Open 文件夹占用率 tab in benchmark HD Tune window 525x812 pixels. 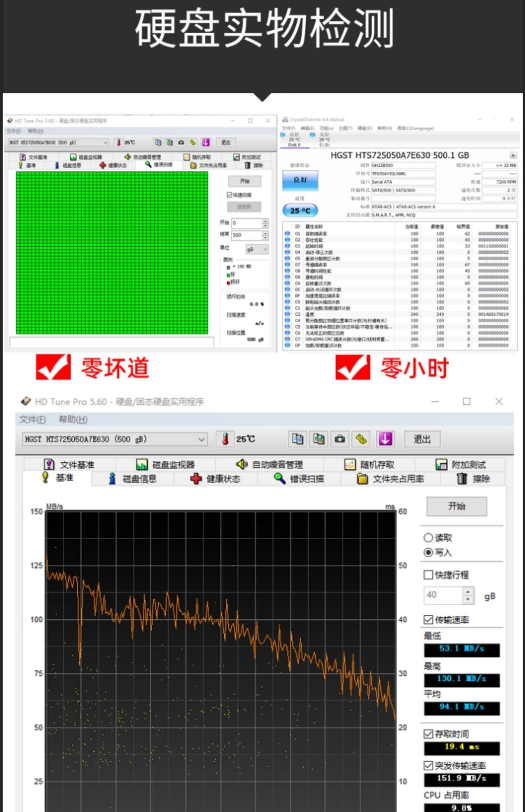point(390,479)
